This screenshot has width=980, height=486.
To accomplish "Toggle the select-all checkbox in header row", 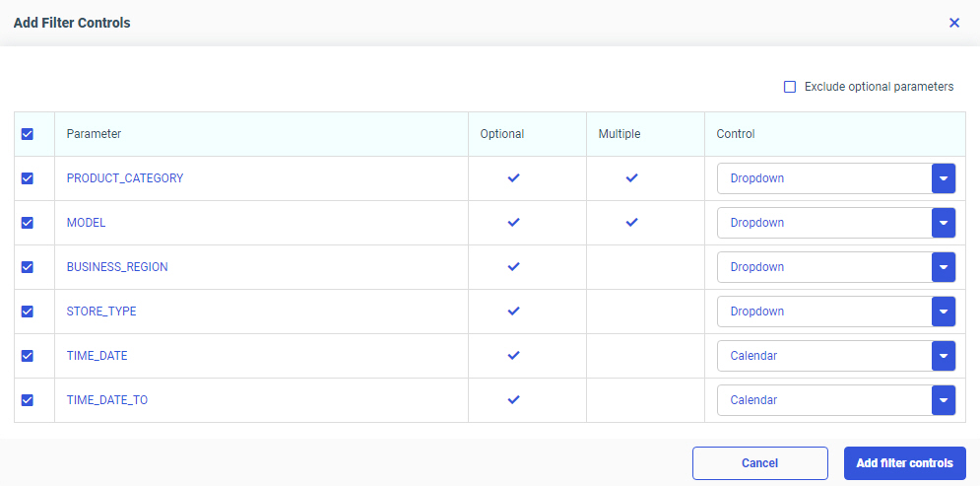I will 28,134.
